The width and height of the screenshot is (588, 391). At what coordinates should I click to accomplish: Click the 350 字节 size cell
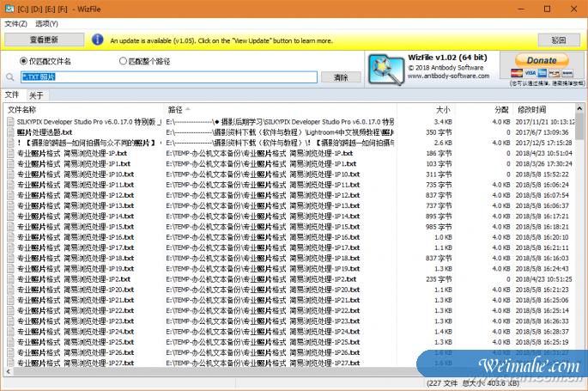click(x=439, y=132)
